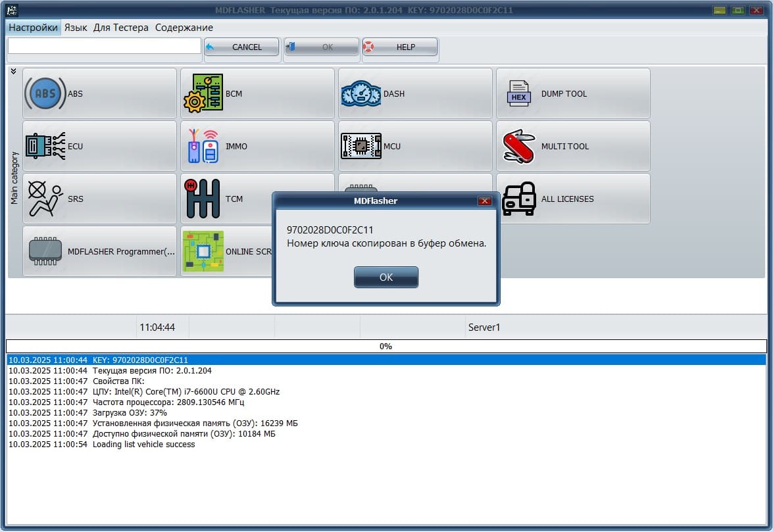Open the DASH instrument cluster category
Viewport: 773px width, 532px height.
(415, 93)
